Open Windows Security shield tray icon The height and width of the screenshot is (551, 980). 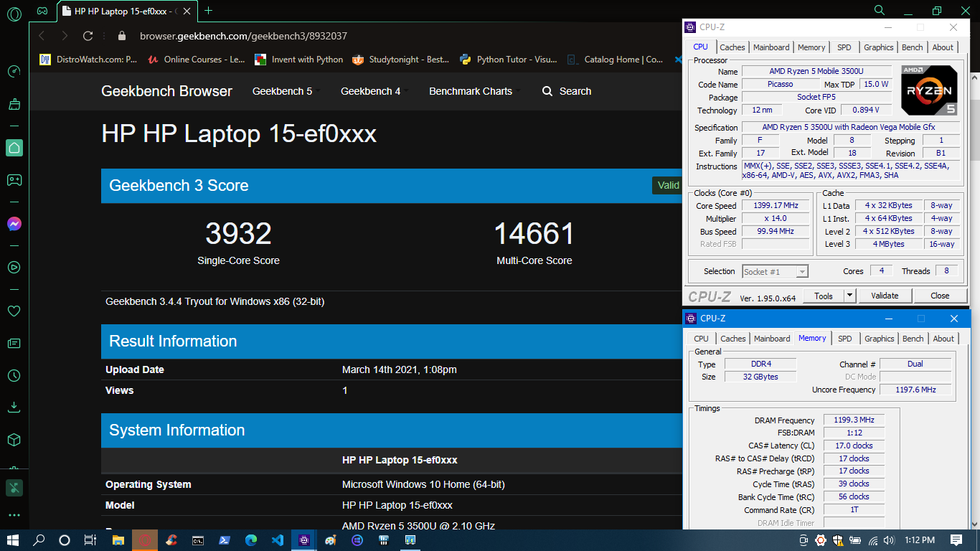(x=837, y=540)
